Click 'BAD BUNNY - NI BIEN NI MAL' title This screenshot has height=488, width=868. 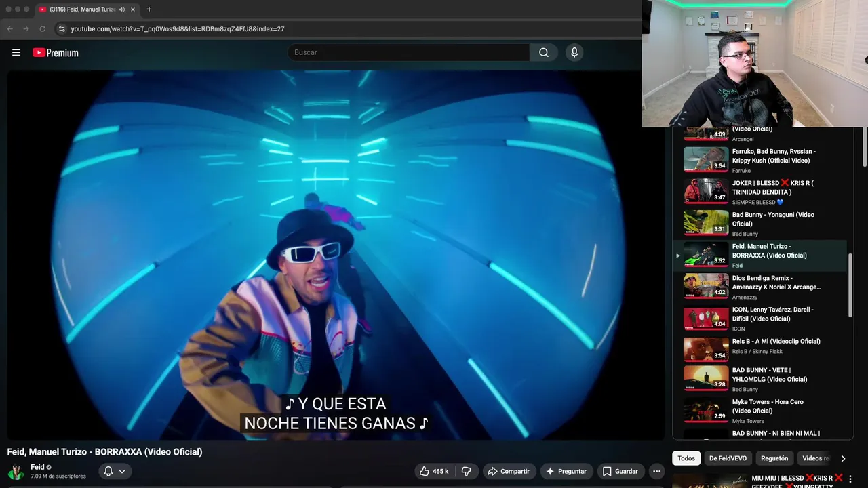[x=776, y=433]
